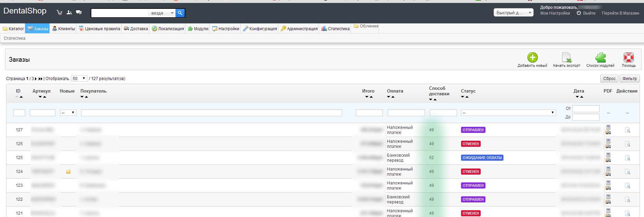Open the Новые column filter dropdown

pos(68,113)
